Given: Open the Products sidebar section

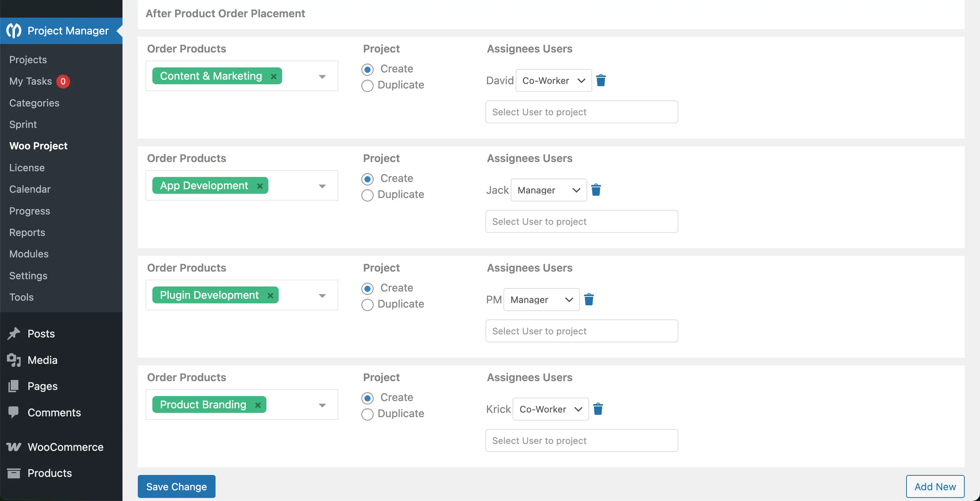Looking at the screenshot, I should pos(50,473).
